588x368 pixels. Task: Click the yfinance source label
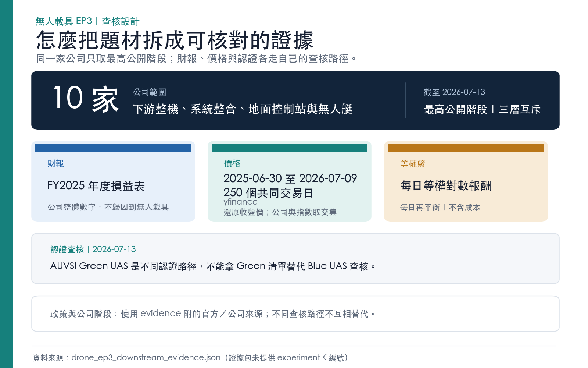pyautogui.click(x=240, y=202)
